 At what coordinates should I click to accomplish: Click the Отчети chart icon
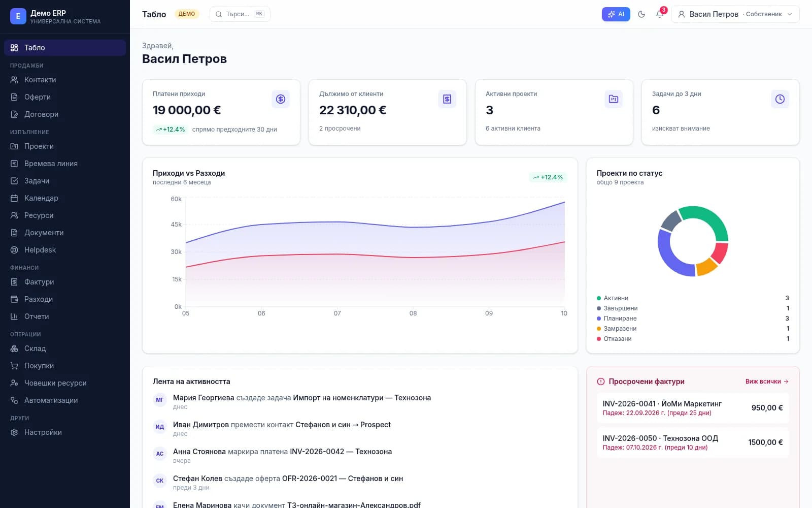point(14,316)
